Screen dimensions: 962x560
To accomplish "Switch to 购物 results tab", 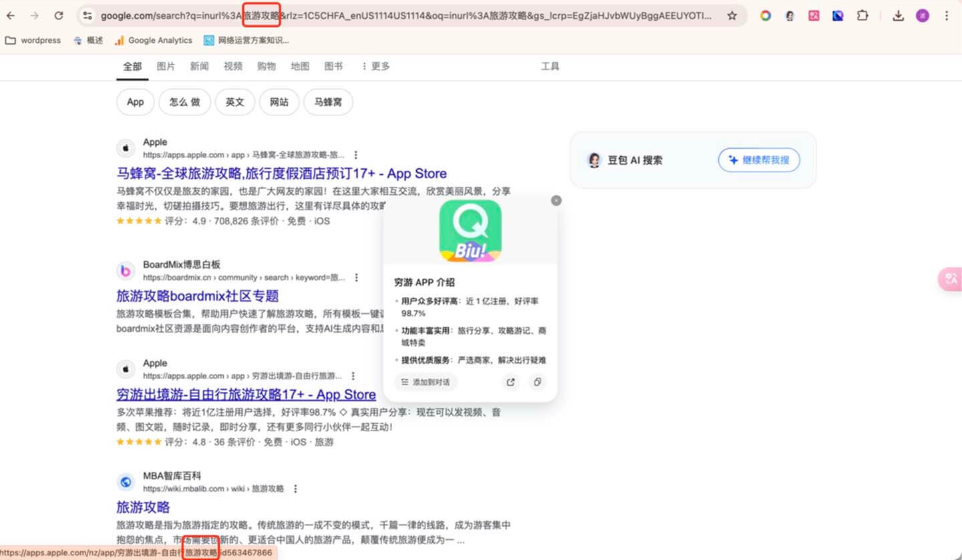I will click(267, 66).
